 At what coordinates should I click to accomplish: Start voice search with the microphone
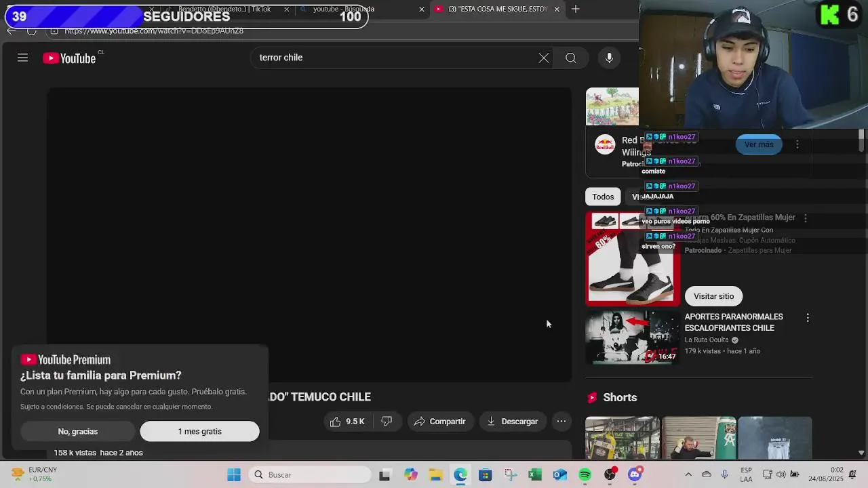tap(609, 58)
